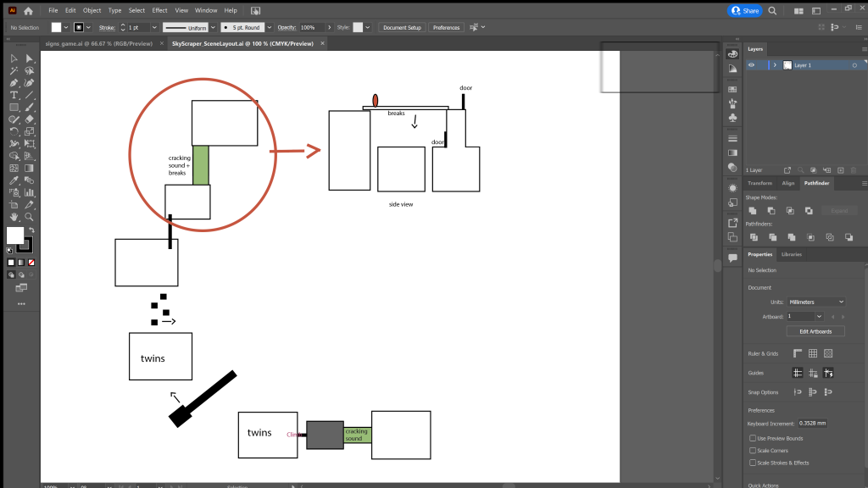Click Create New Layer icon
Image resolution: width=868 pixels, height=488 pixels.
click(840, 170)
